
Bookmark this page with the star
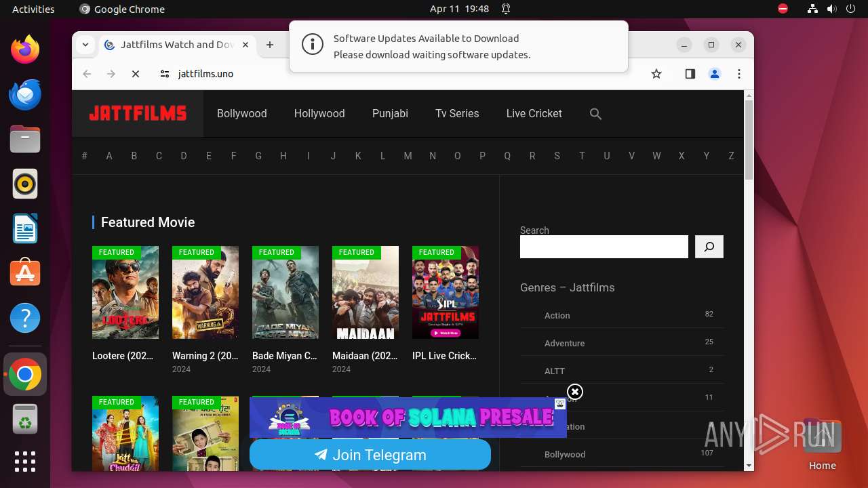point(656,74)
